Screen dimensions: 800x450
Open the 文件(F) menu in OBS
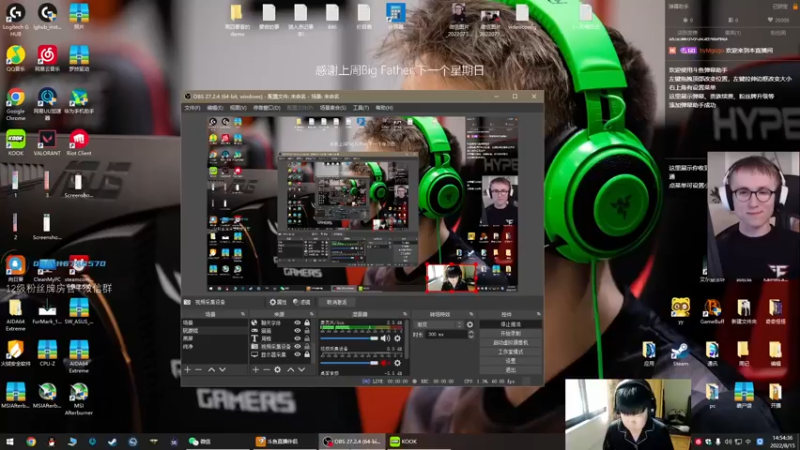click(x=192, y=108)
